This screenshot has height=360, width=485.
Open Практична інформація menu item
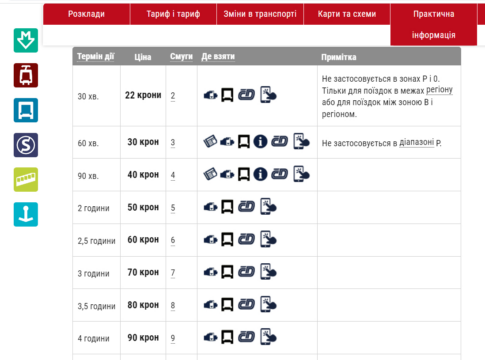pos(434,24)
